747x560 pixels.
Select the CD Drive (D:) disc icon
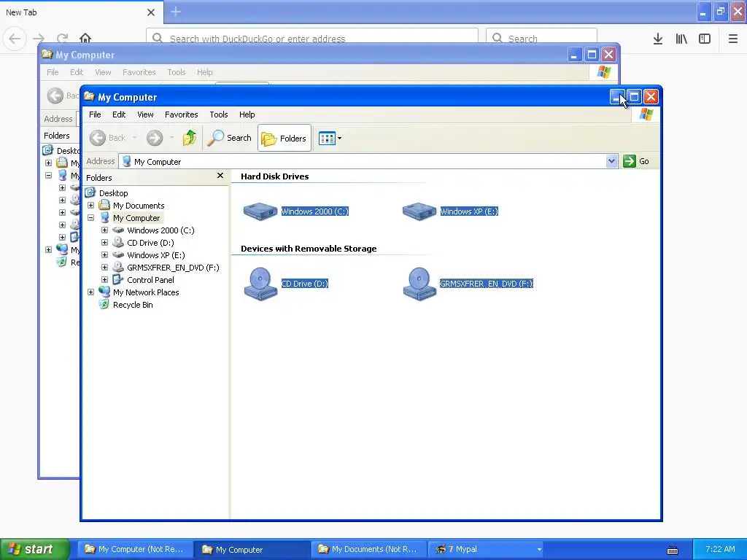(260, 284)
